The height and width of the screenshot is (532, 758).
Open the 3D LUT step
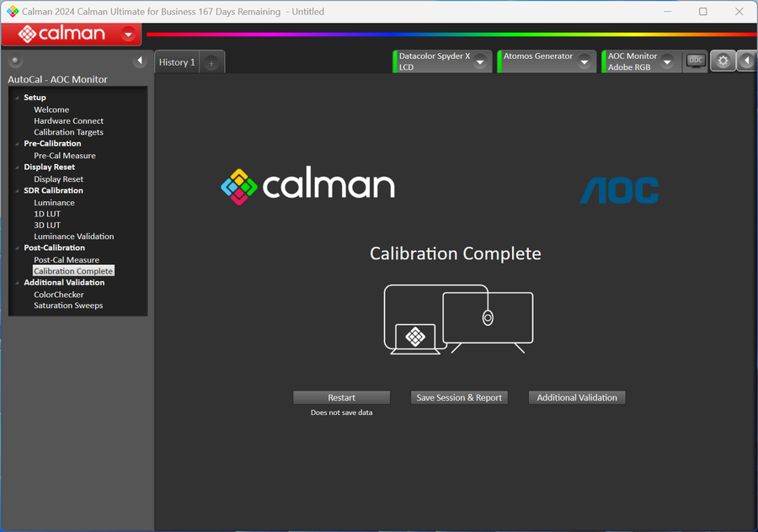click(x=47, y=225)
